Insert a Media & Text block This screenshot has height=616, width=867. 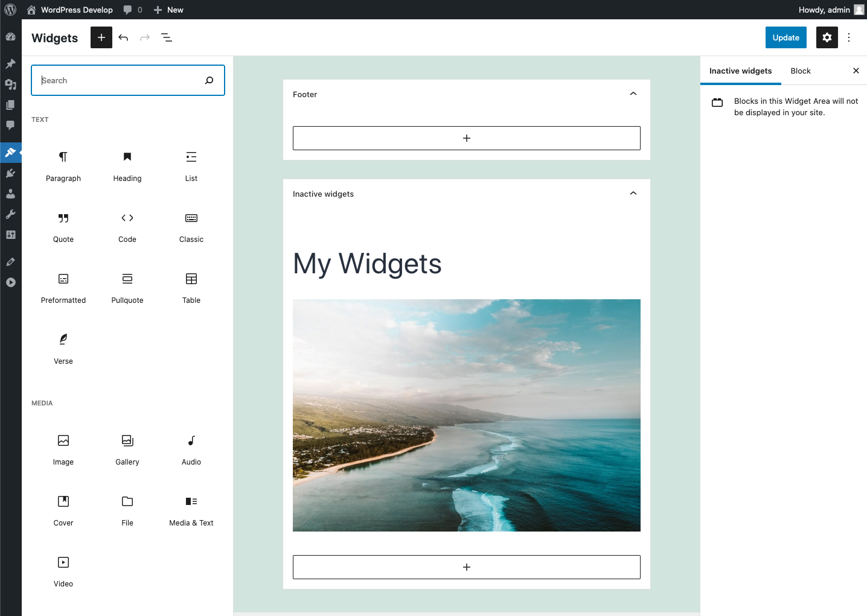click(191, 510)
